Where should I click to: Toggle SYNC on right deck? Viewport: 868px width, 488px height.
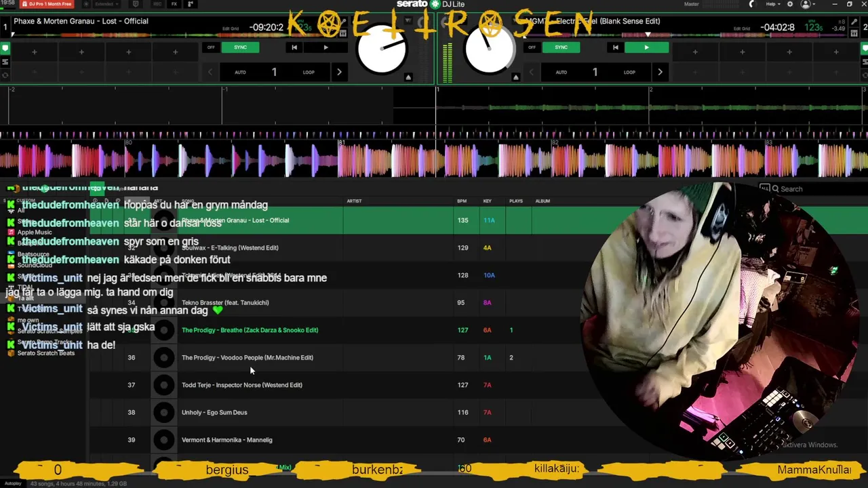pos(561,47)
